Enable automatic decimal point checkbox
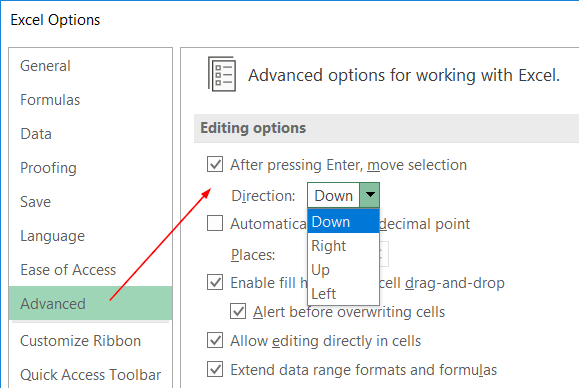This screenshot has height=388, width=579. (x=215, y=223)
